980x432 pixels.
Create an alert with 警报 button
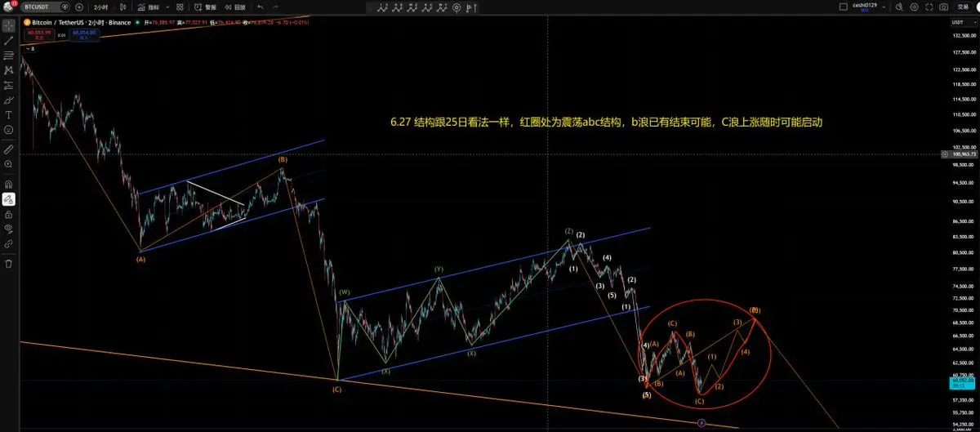(205, 7)
